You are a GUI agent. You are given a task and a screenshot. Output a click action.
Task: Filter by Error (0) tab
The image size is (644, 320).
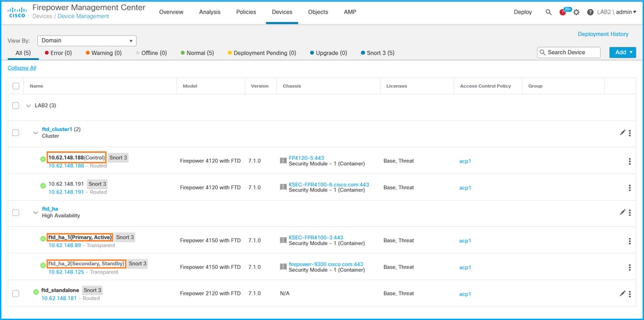pyautogui.click(x=58, y=53)
